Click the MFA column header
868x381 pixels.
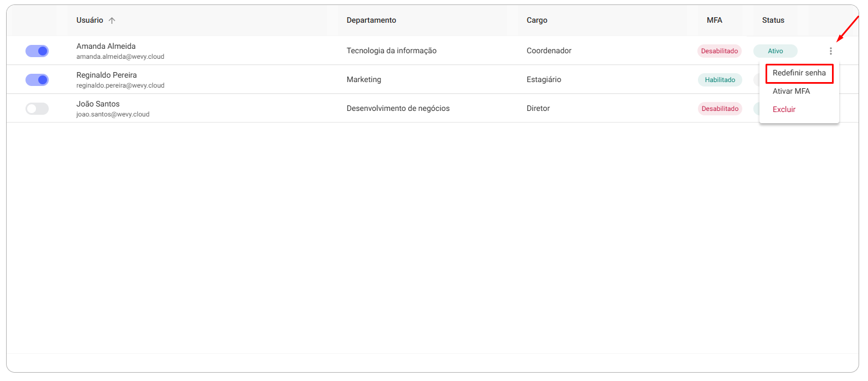[715, 21]
